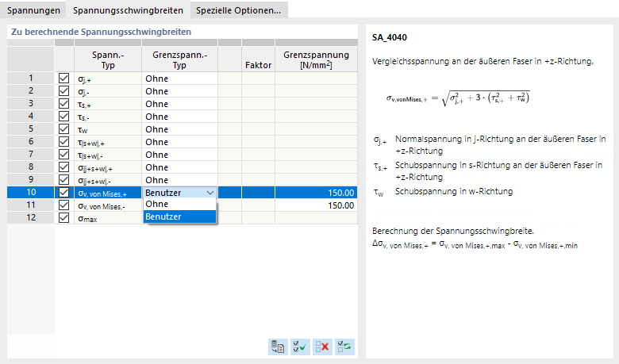619x364 pixels.
Task: Collapse the Benutzer combo box arrow in row 10
Action: [x=210, y=193]
